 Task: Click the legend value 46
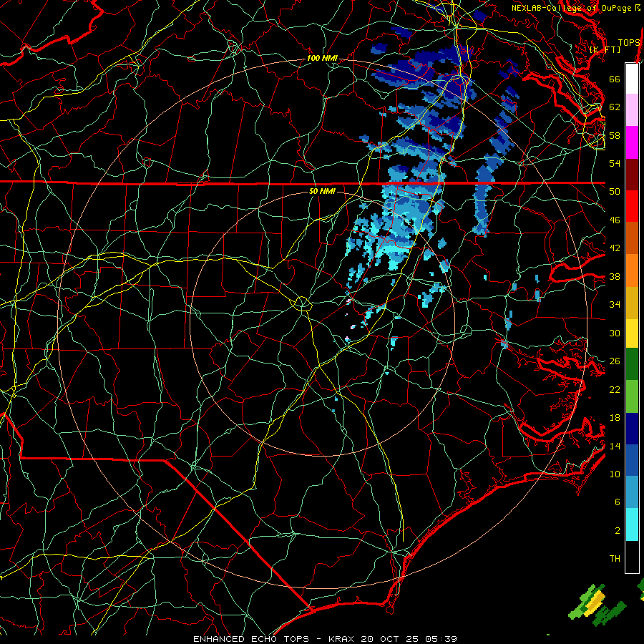pyautogui.click(x=615, y=220)
